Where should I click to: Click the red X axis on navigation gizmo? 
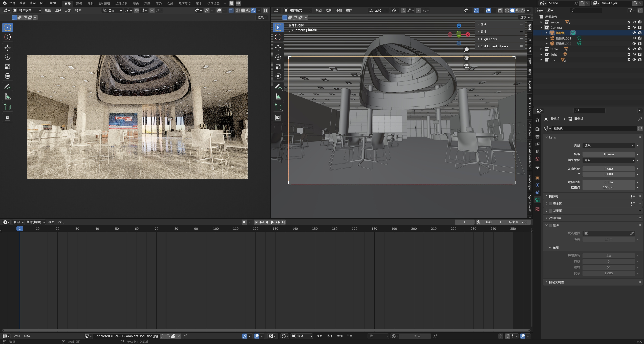click(x=467, y=34)
